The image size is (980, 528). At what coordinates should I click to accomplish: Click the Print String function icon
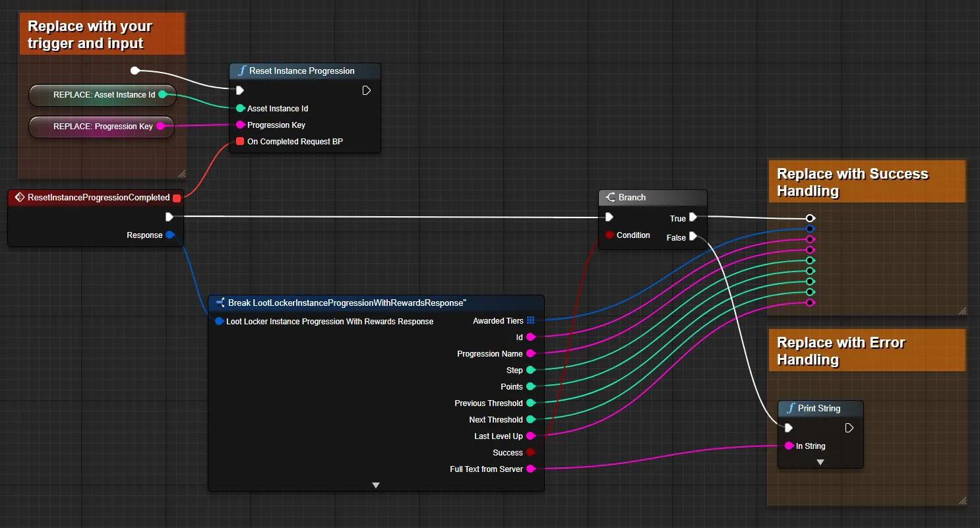click(790, 409)
